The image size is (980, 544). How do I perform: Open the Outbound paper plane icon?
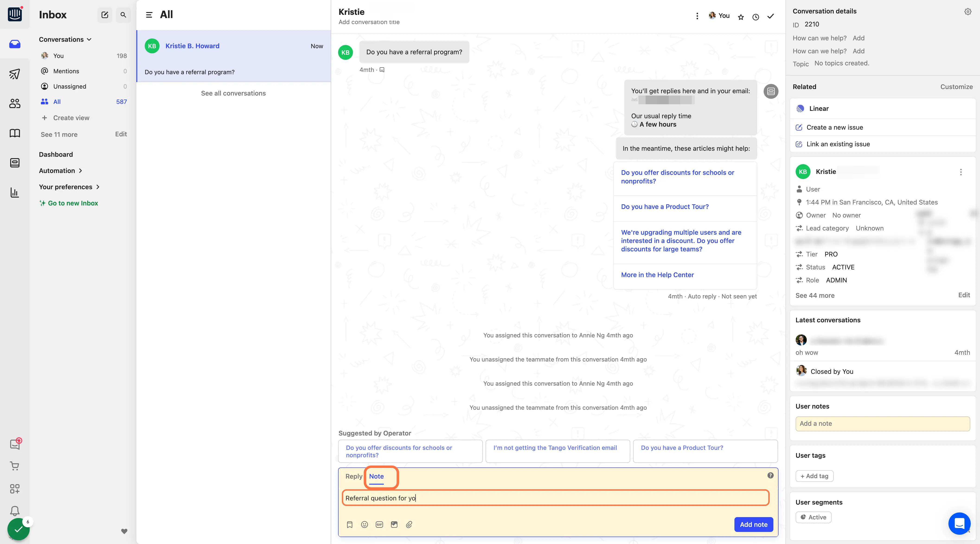point(14,74)
